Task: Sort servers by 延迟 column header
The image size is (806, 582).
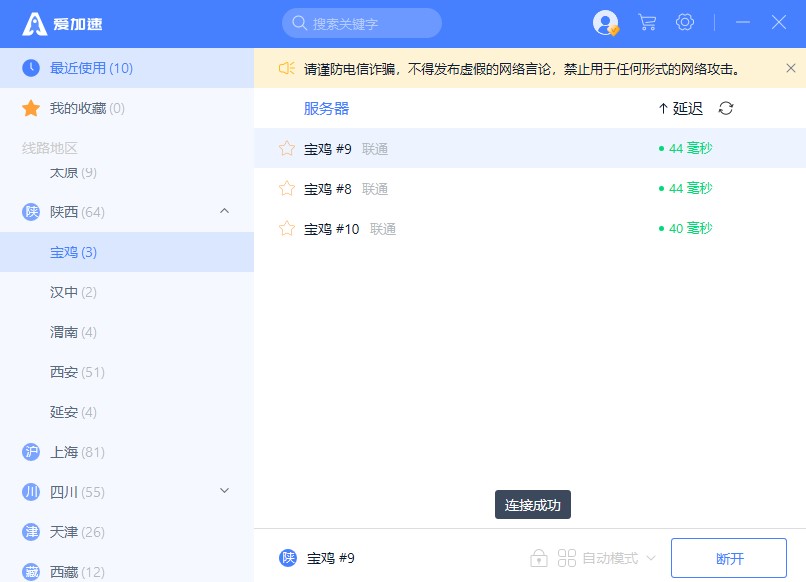Action: click(x=681, y=108)
